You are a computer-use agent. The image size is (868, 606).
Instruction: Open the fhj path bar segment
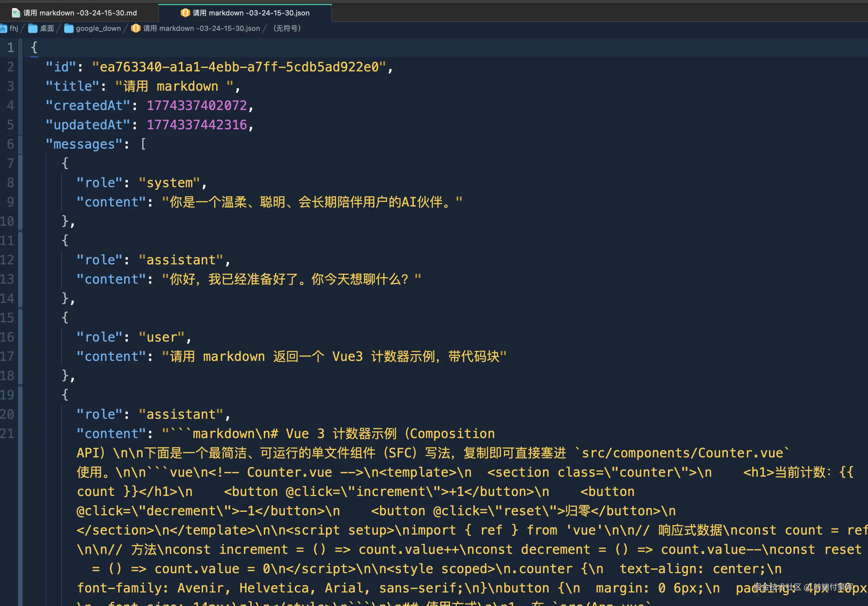click(14, 28)
